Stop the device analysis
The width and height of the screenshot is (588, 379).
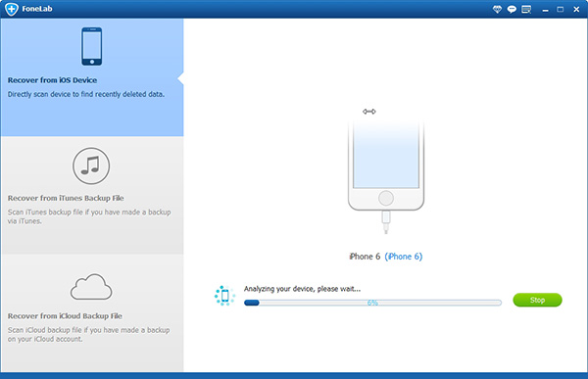coord(537,300)
